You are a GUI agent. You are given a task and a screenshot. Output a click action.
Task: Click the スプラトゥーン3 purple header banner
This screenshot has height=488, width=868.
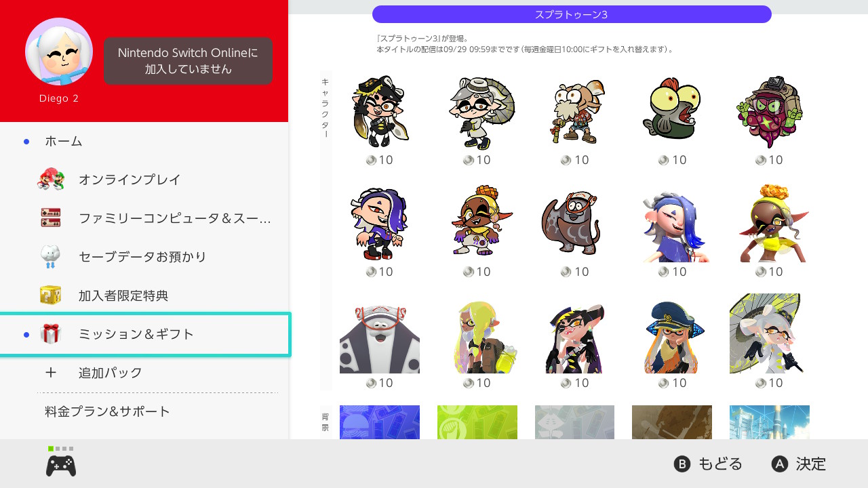coord(572,14)
